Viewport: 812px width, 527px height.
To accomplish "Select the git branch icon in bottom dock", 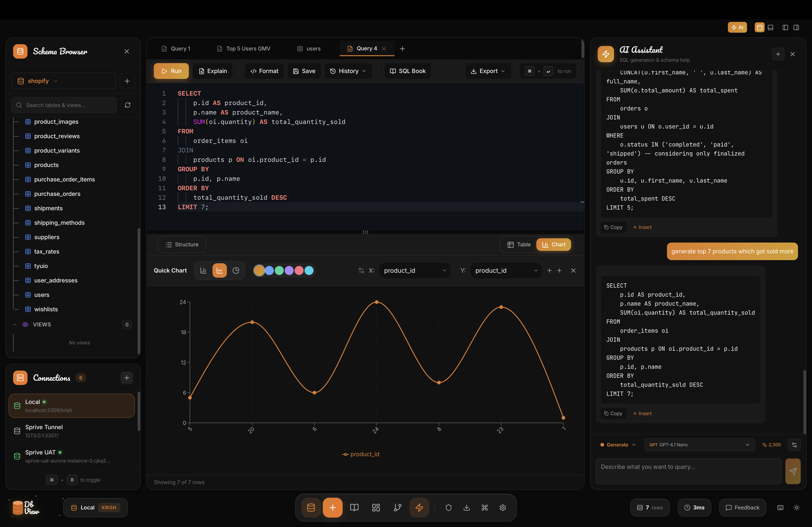I will pyautogui.click(x=397, y=508).
